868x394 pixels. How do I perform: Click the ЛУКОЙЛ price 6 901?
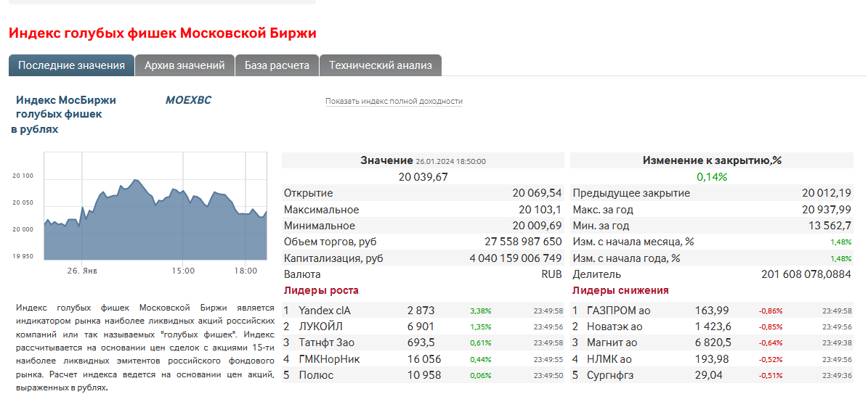pyautogui.click(x=421, y=327)
